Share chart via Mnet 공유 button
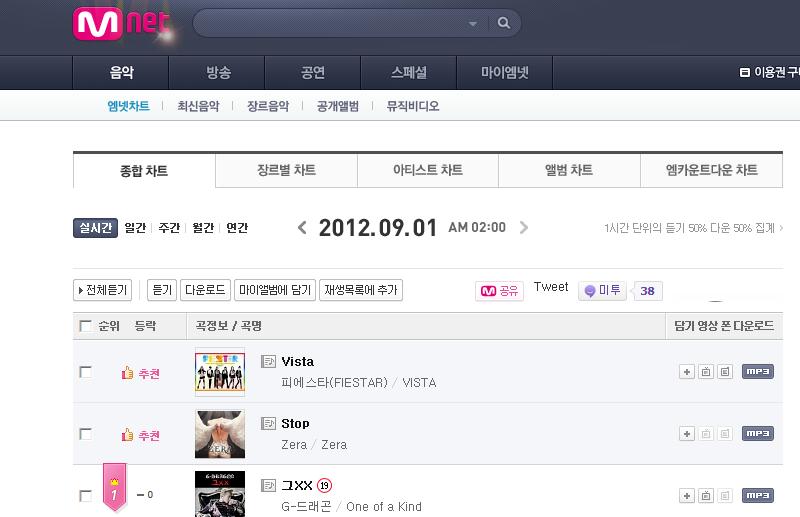This screenshot has height=517, width=800. pyautogui.click(x=499, y=291)
